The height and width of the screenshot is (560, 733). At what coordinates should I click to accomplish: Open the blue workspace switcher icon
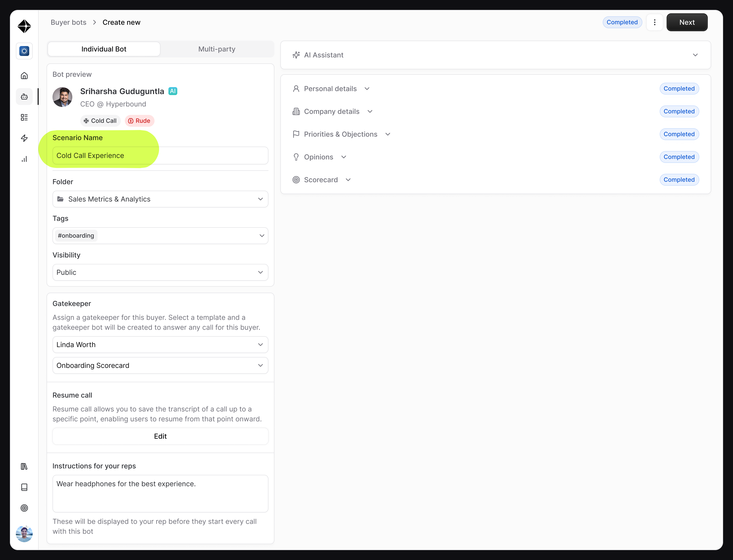[x=24, y=51]
